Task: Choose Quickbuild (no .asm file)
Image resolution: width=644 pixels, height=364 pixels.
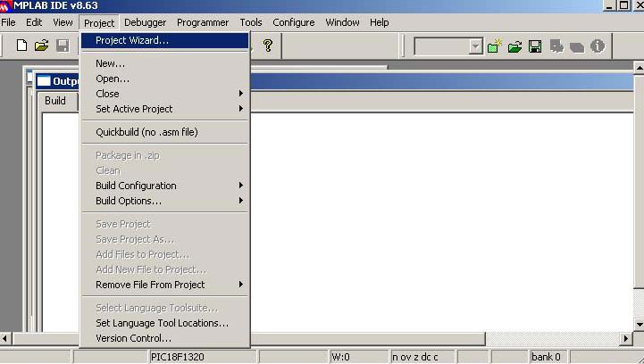Action: point(146,132)
